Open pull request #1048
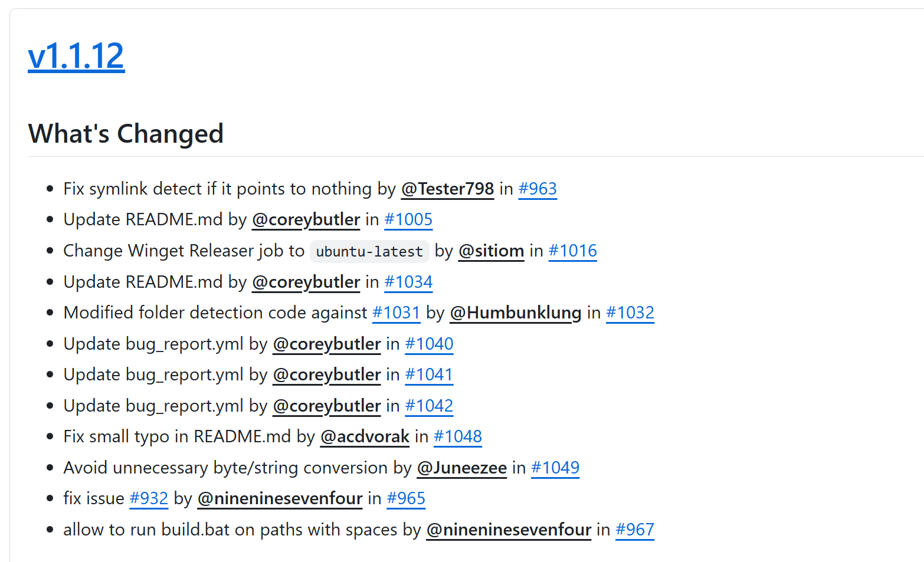The width and height of the screenshot is (924, 562). point(457,436)
